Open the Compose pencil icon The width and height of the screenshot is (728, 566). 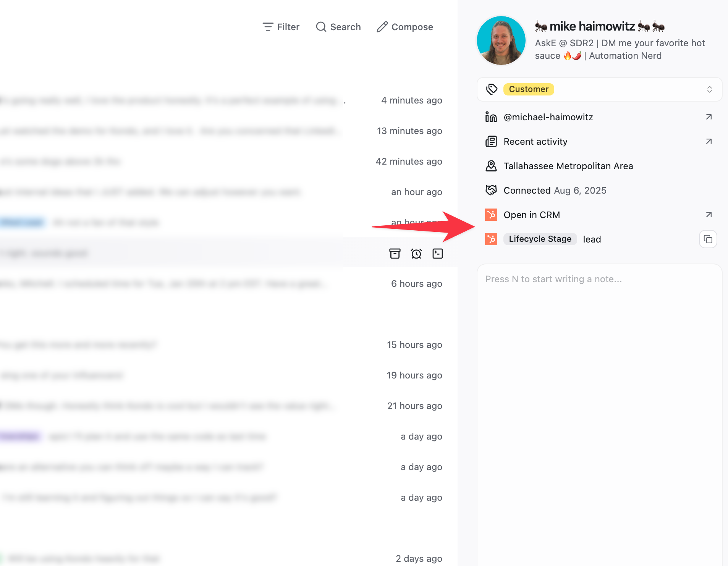[x=382, y=27]
